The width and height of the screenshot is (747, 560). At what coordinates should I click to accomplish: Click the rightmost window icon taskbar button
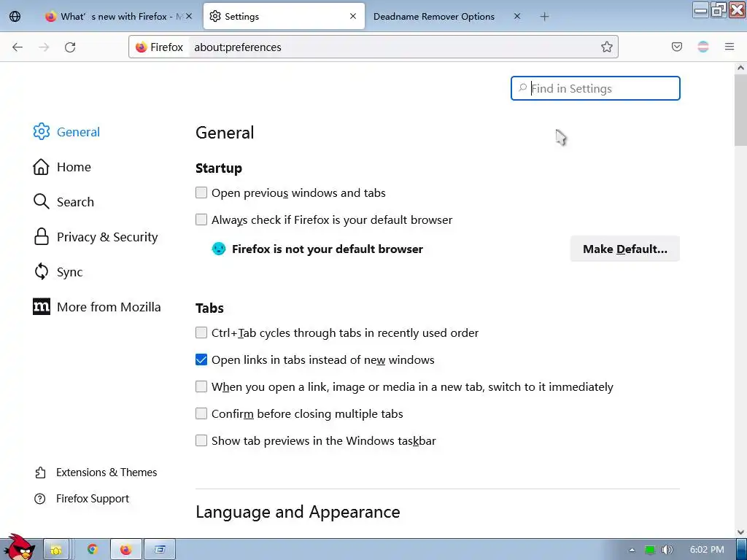160,550
